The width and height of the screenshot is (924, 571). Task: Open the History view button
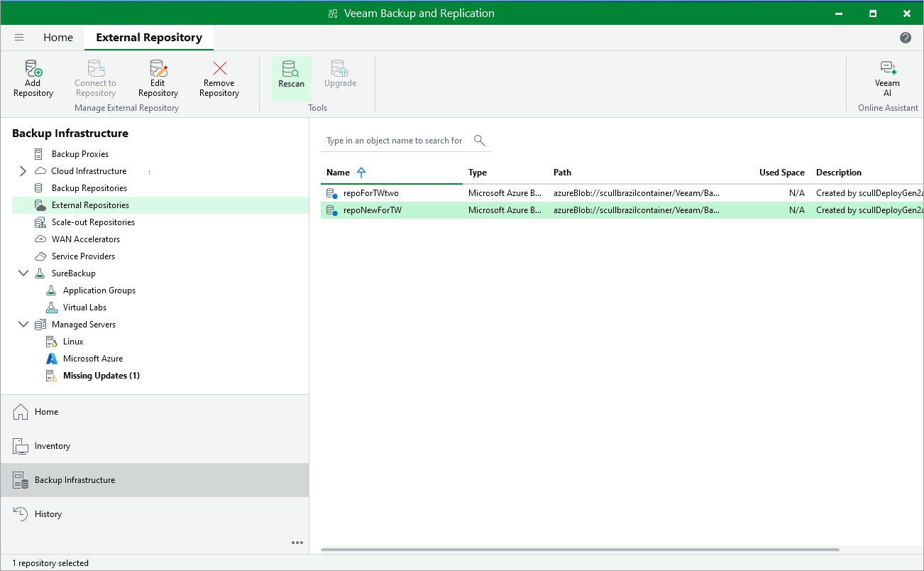pos(155,514)
